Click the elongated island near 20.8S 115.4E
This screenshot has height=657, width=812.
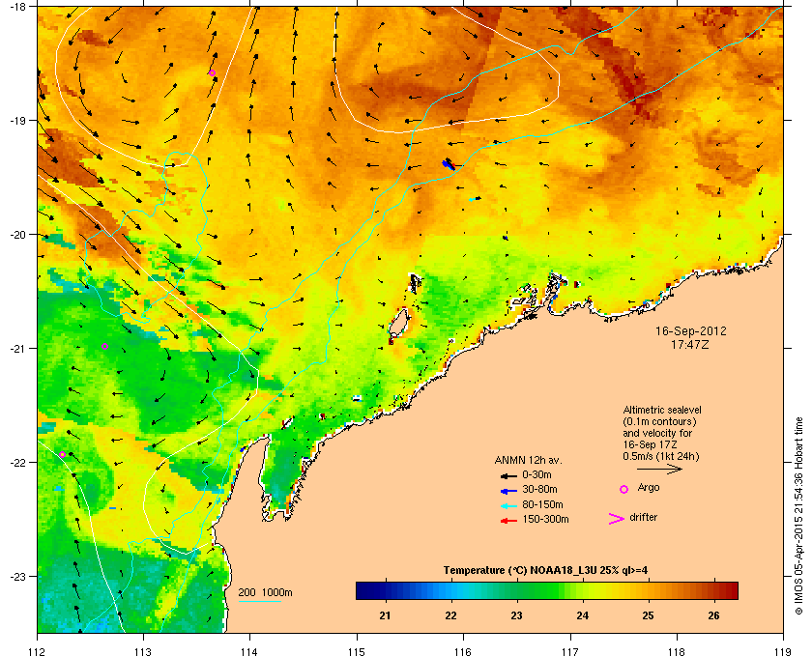click(398, 325)
